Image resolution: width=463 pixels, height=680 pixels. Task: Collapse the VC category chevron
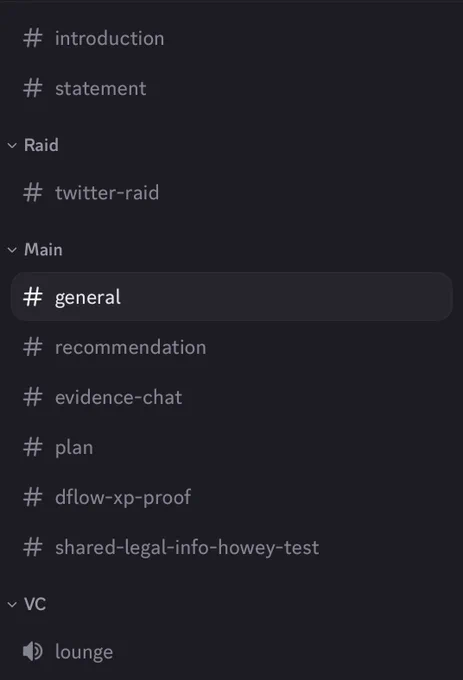pyautogui.click(x=12, y=604)
